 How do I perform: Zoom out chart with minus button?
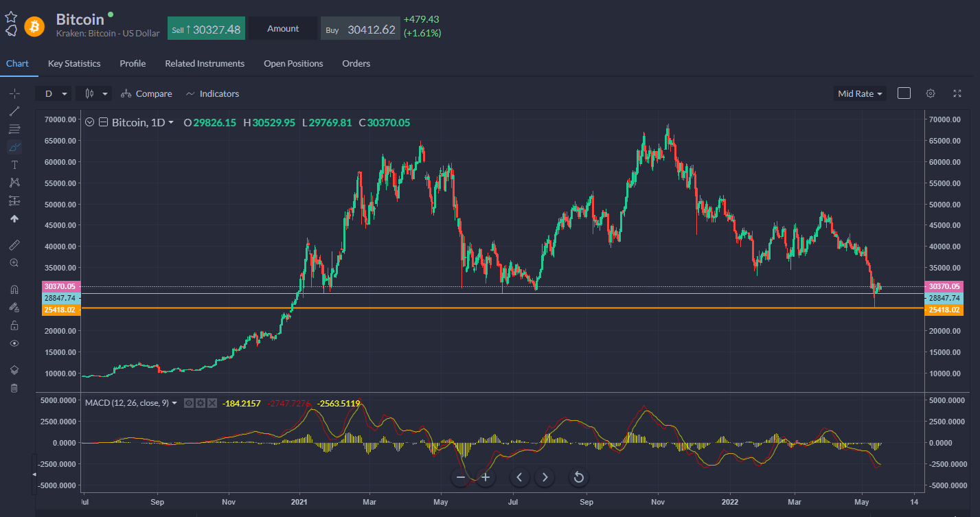[461, 477]
